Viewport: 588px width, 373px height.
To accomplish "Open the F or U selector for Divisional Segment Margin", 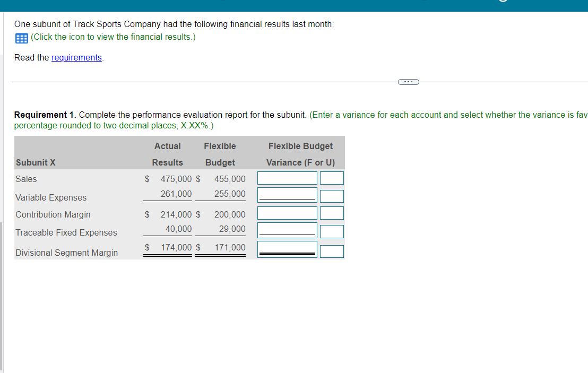I will point(332,251).
